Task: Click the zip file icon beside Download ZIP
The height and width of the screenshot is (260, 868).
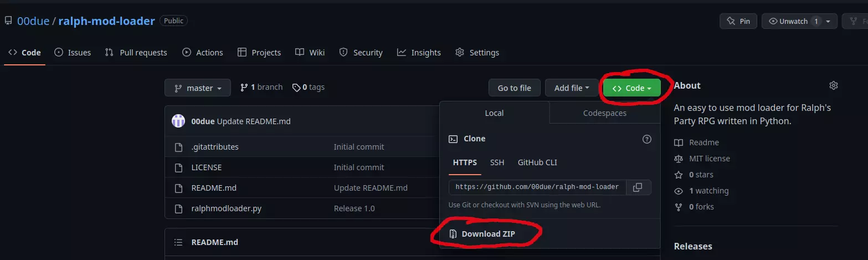Action: (x=453, y=234)
